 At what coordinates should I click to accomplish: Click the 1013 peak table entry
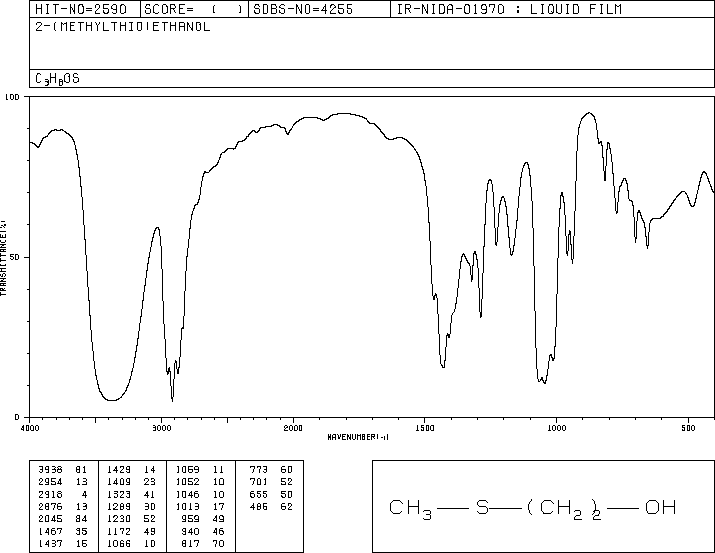click(200, 506)
